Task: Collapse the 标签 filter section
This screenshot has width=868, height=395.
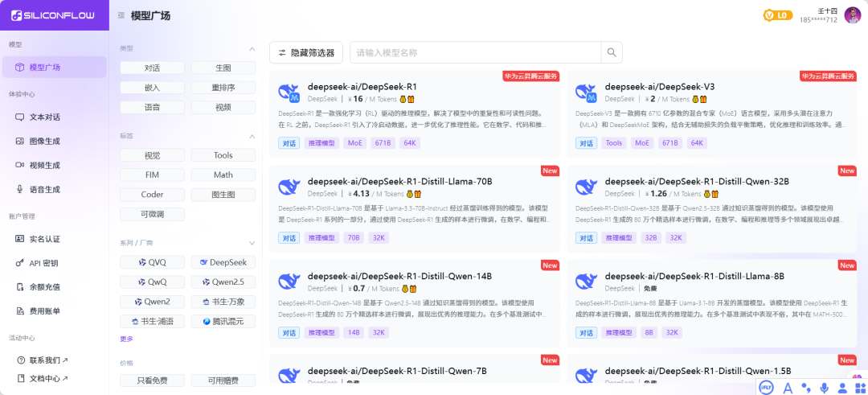Action: 252,136
